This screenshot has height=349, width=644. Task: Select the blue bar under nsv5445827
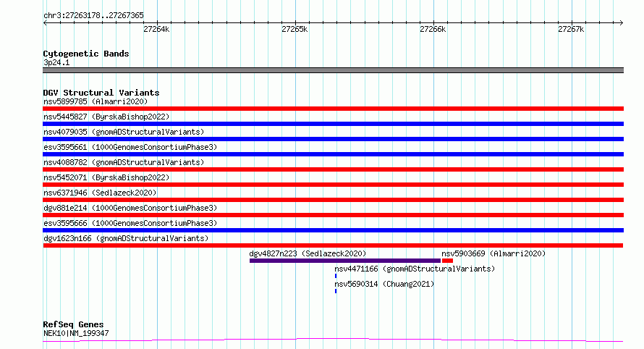pos(333,124)
